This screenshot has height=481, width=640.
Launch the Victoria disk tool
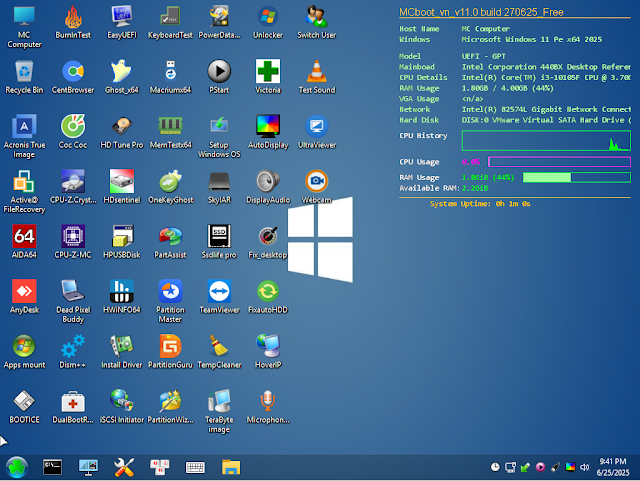[x=268, y=77]
